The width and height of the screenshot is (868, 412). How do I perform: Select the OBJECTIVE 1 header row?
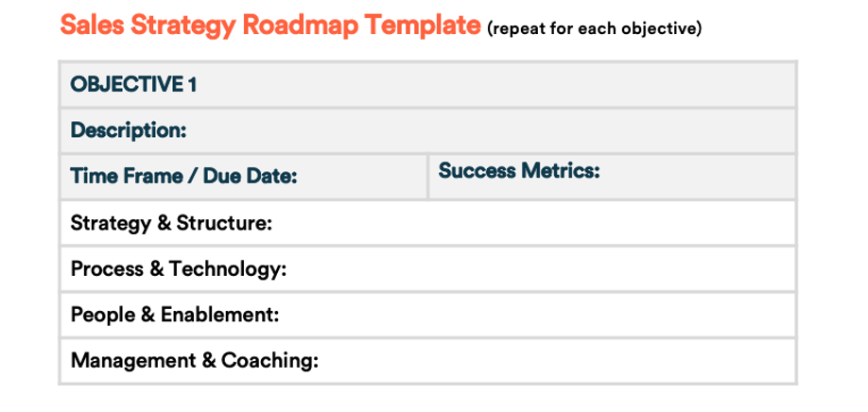427,85
